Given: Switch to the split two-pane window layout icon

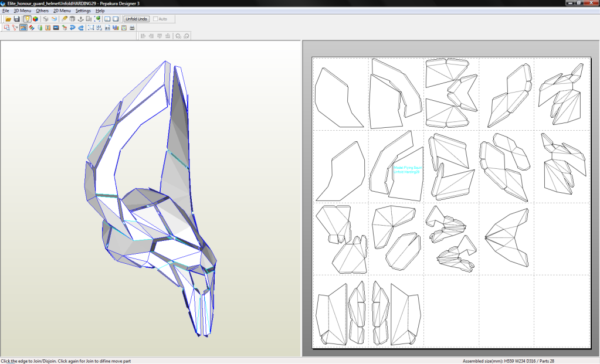Looking at the screenshot, I should point(107,19).
